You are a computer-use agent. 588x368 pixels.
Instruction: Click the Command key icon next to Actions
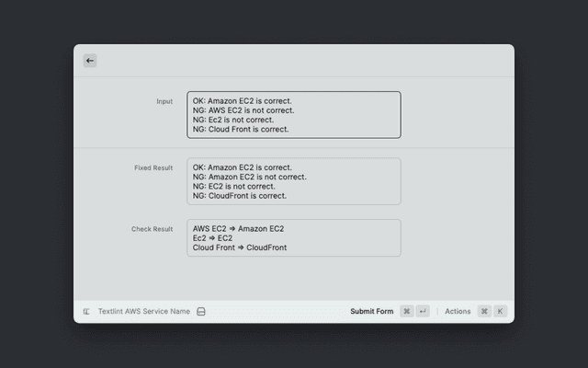click(x=484, y=312)
